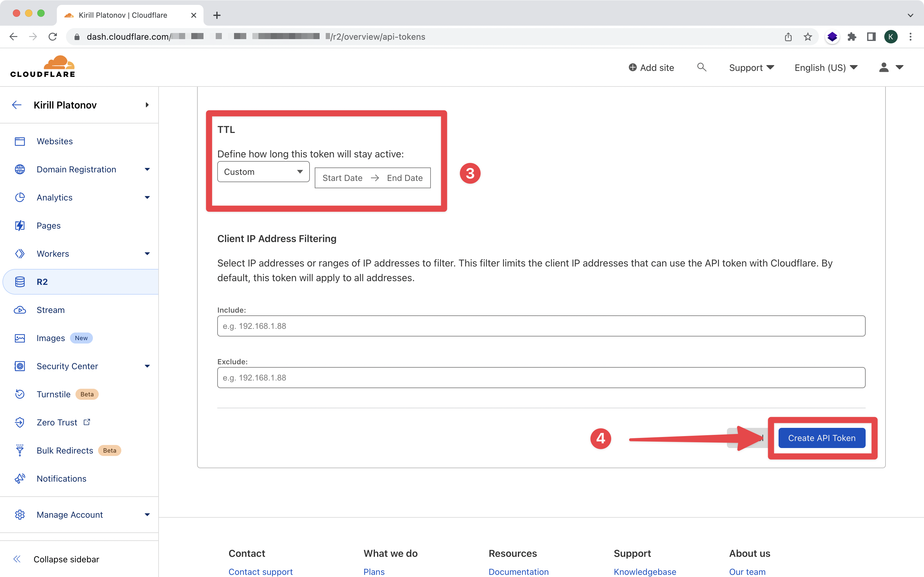Open the browser extensions puzzle icon
This screenshot has height=577, width=924.
[852, 37]
